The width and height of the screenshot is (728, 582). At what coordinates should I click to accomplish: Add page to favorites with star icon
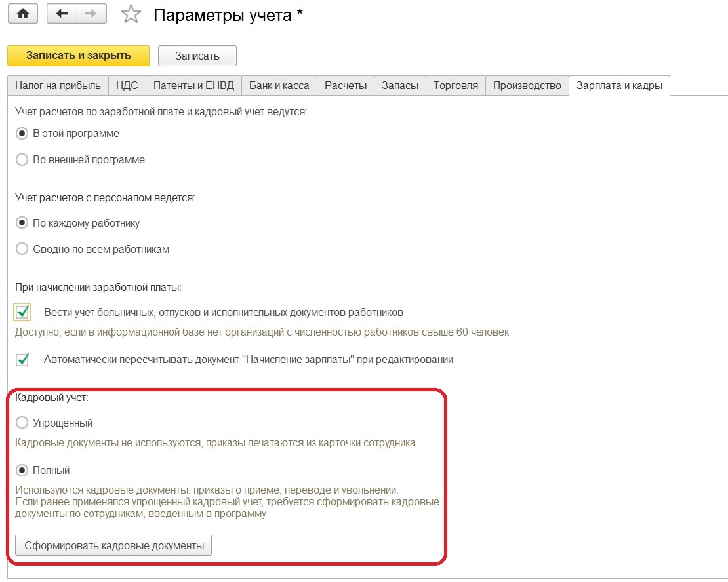(131, 15)
